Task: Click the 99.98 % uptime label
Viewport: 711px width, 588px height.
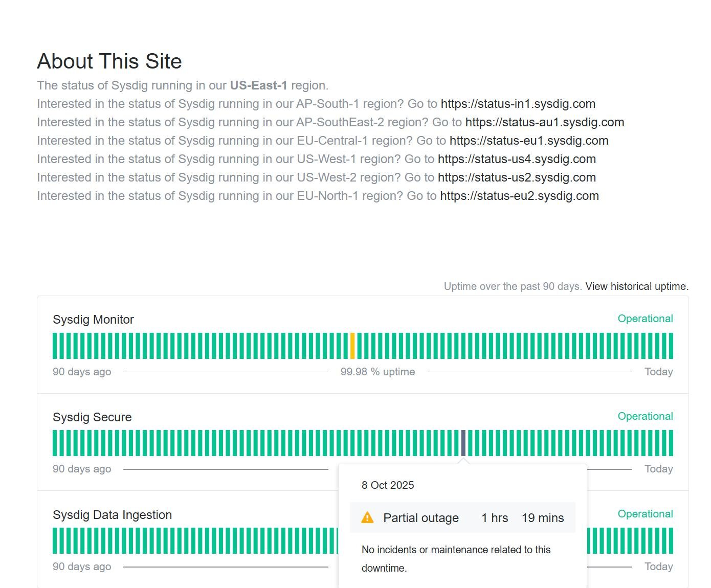Action: pos(377,372)
